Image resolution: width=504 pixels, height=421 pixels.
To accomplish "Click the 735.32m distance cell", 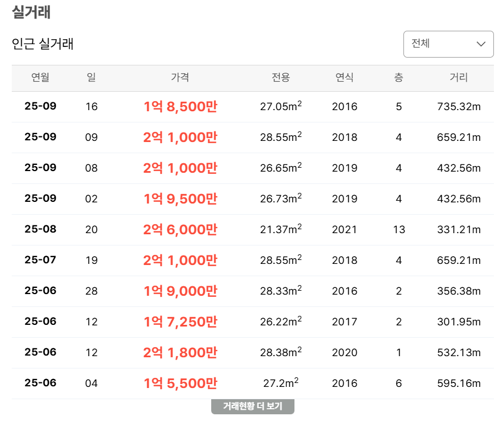I will point(459,106).
